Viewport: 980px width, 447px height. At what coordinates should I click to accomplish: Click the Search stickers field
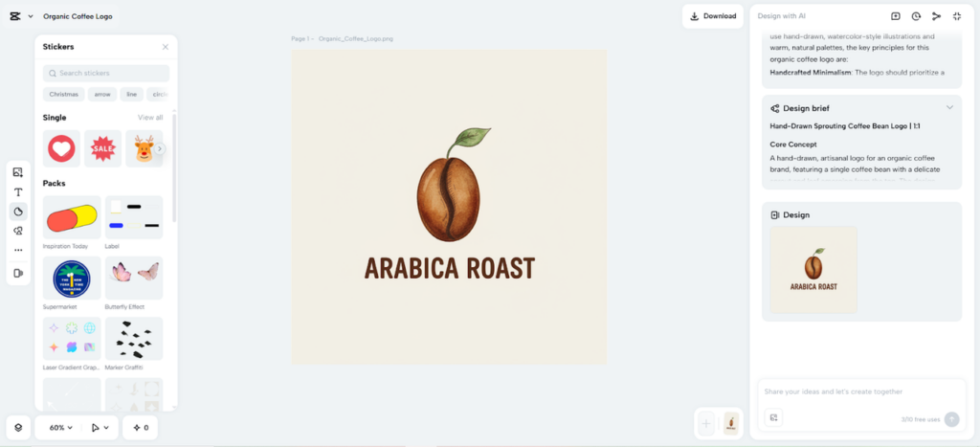click(x=106, y=74)
